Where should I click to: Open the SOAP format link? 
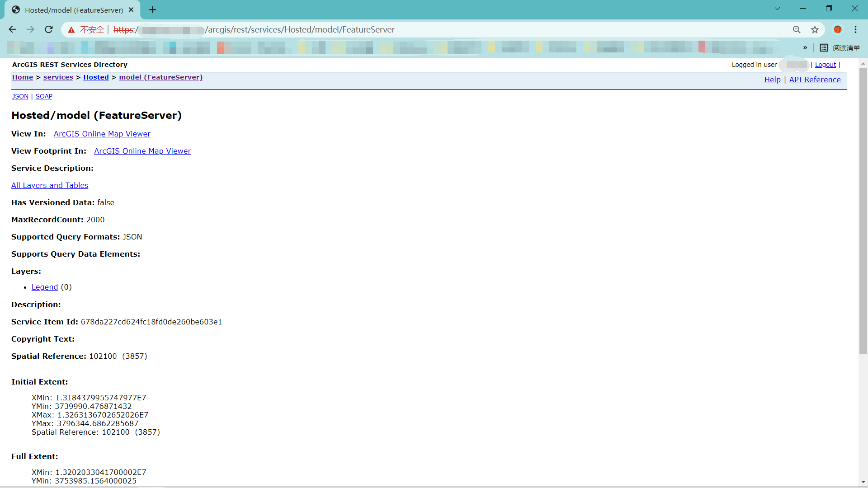(44, 96)
